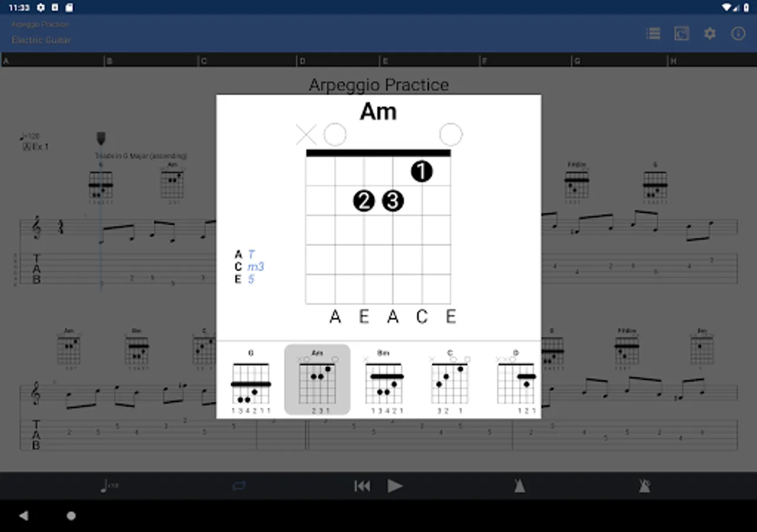Select the C chord thumbnail in chord strip
757x532 pixels.
[449, 380]
